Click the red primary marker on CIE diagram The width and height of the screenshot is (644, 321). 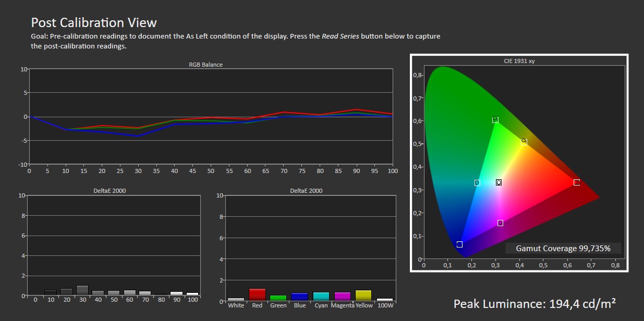576,182
